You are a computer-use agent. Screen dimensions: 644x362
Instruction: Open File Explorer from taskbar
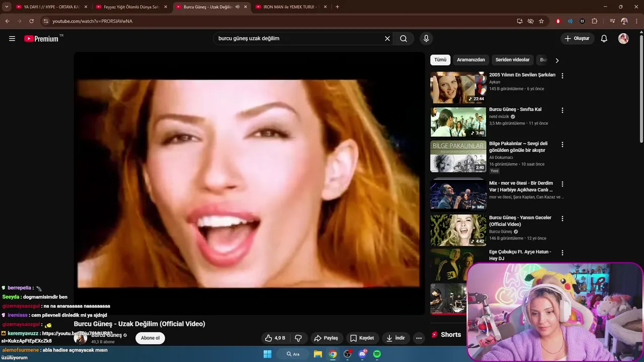(318, 354)
